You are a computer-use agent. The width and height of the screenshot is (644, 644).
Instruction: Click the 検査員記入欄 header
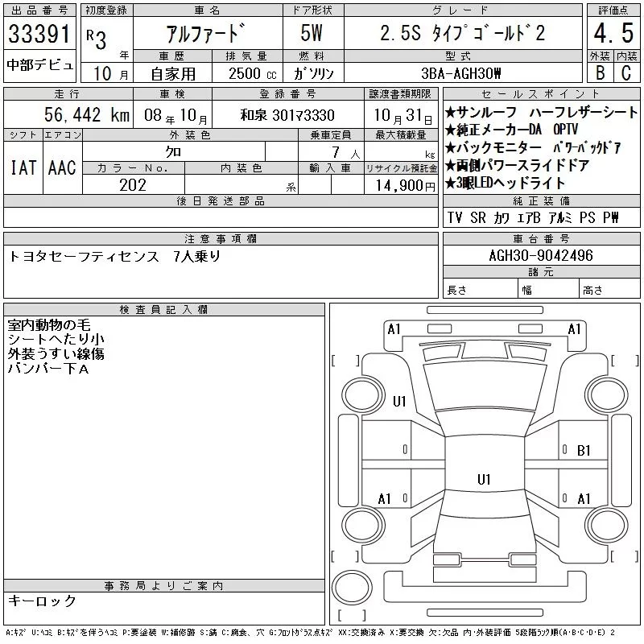point(164,310)
